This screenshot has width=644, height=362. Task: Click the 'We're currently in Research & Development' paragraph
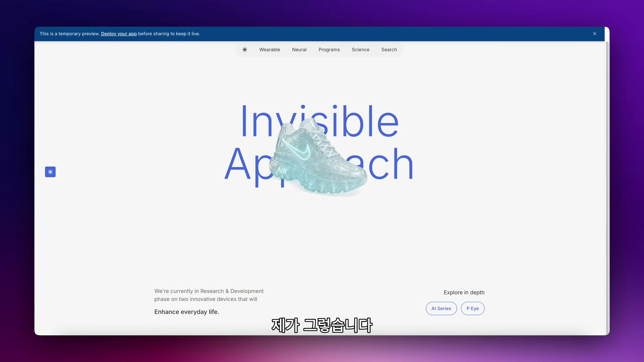click(209, 295)
